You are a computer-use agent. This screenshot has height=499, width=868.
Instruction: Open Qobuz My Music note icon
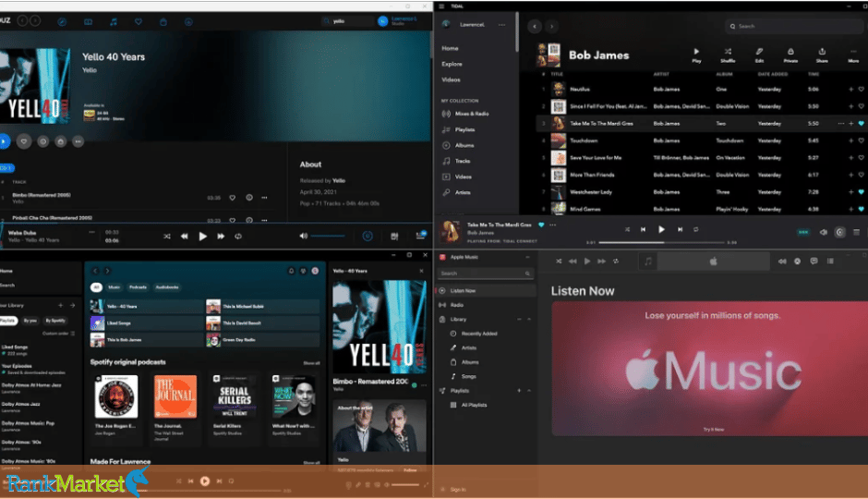tap(114, 21)
